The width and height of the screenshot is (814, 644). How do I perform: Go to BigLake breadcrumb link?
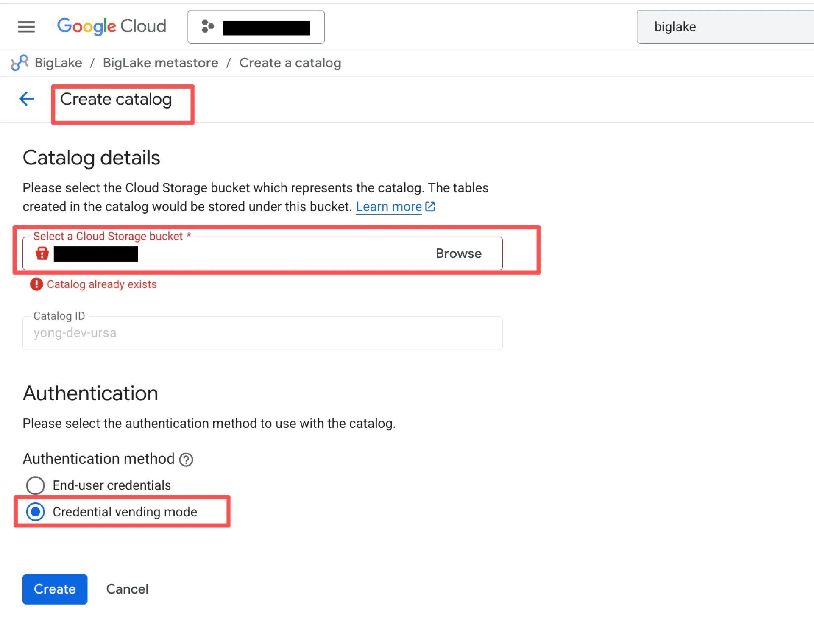(59, 63)
